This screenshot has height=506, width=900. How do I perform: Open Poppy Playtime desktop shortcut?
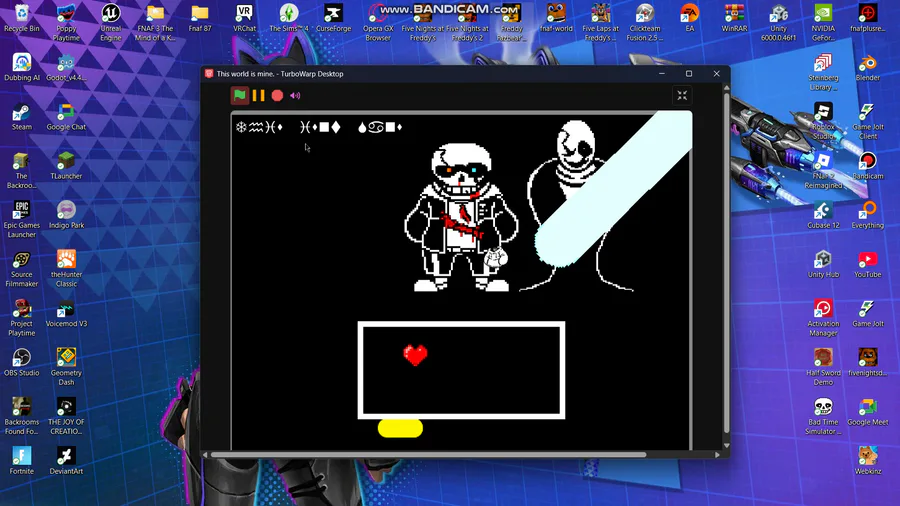pyautogui.click(x=67, y=23)
